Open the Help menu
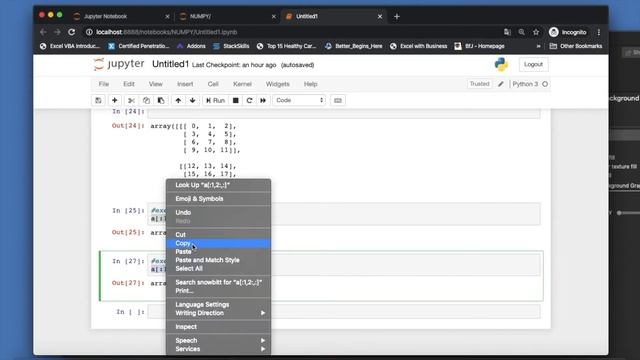 311,84
